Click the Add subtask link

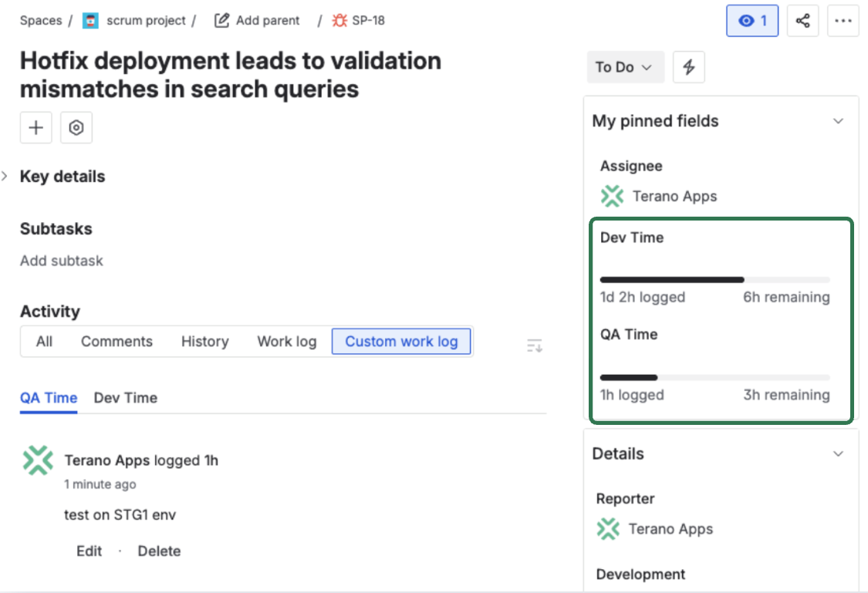tap(61, 261)
